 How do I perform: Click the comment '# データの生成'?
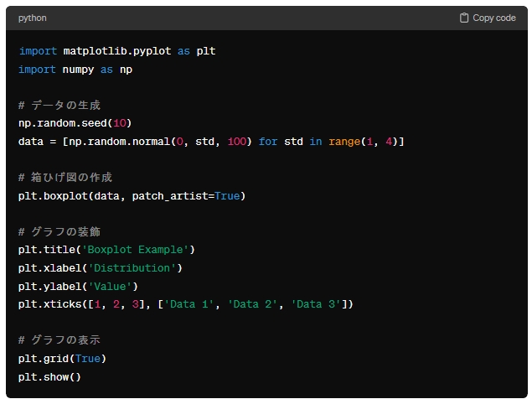point(59,105)
